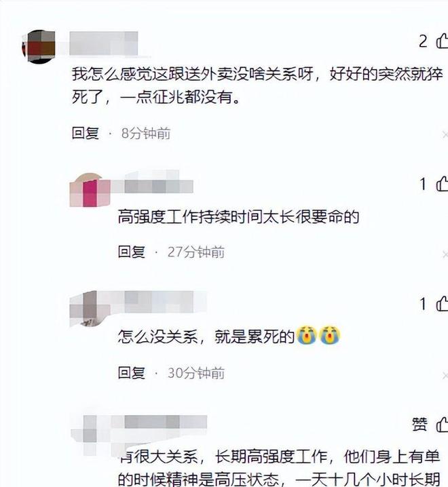448x487 pixels.
Task: Select the comment text 高强度工作持续时间太长很要命的
Action: 238,217
